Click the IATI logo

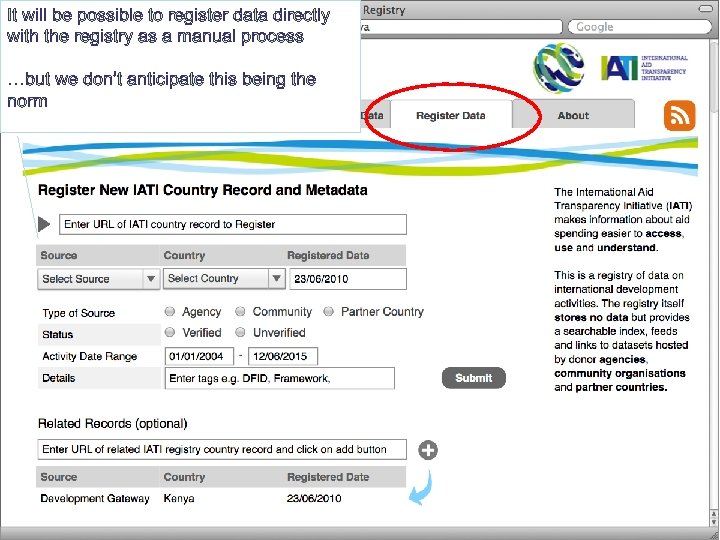(644, 68)
